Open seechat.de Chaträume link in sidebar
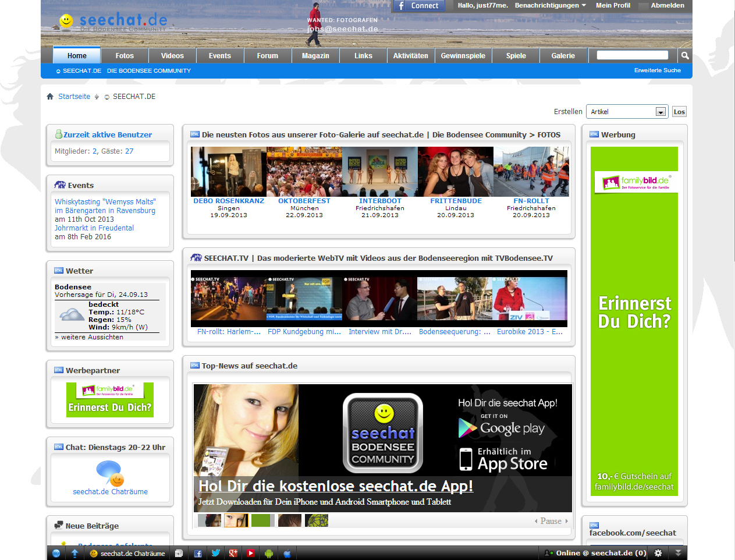Screen dimensions: 735x560 (x=110, y=492)
